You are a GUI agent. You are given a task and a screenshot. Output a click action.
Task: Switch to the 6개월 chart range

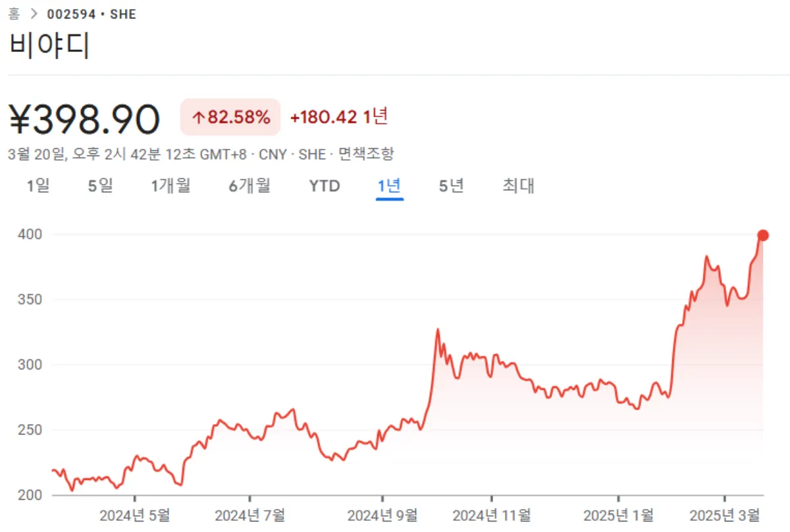point(249,186)
